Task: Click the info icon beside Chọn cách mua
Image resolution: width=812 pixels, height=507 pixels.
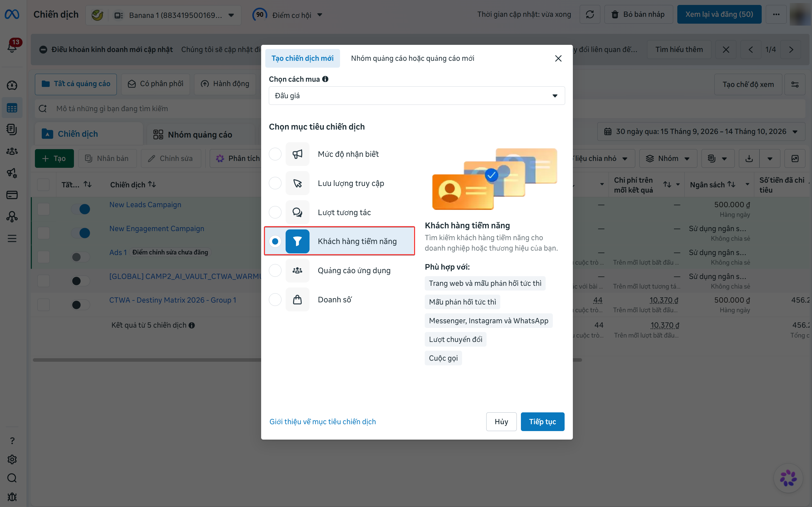Action: [325, 79]
